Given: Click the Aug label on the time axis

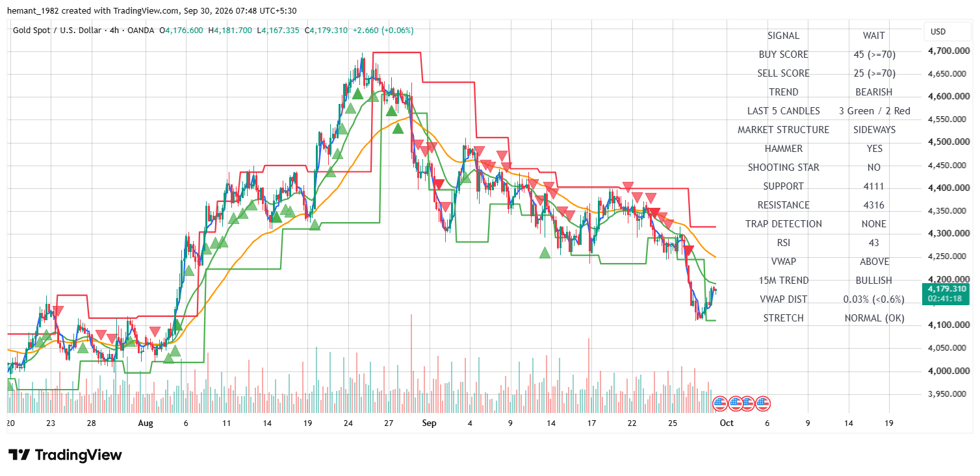Looking at the screenshot, I should (x=146, y=423).
